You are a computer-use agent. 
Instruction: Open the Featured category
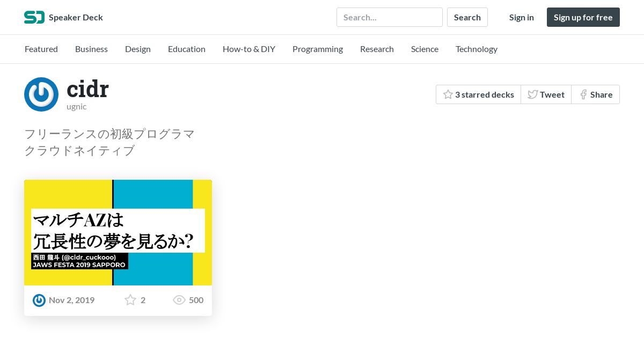tap(41, 49)
